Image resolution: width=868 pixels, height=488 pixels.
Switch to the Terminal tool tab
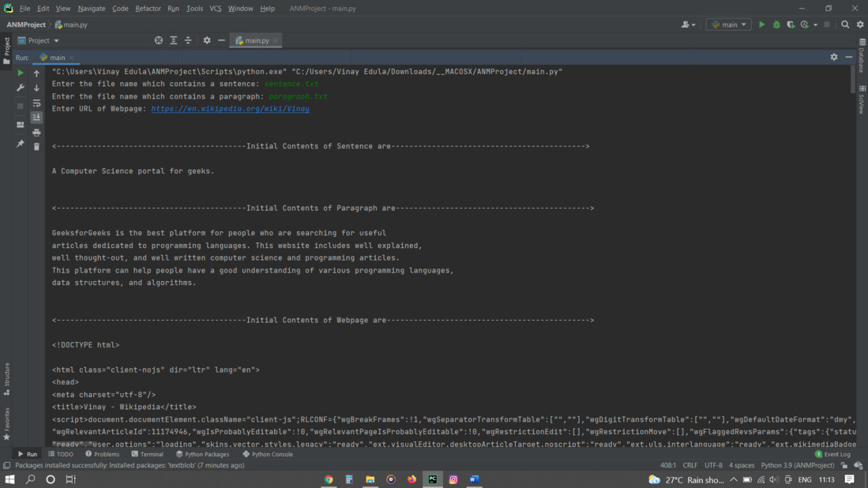pos(147,454)
